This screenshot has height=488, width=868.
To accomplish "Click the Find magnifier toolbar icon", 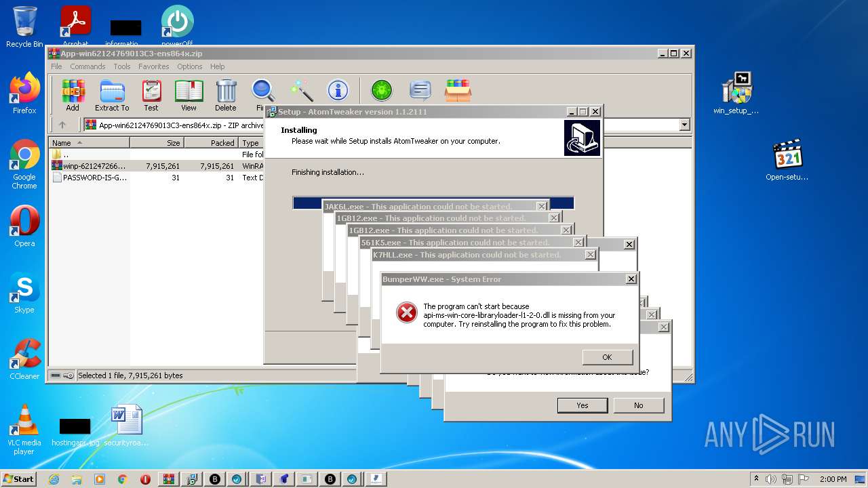I will pyautogui.click(x=263, y=95).
